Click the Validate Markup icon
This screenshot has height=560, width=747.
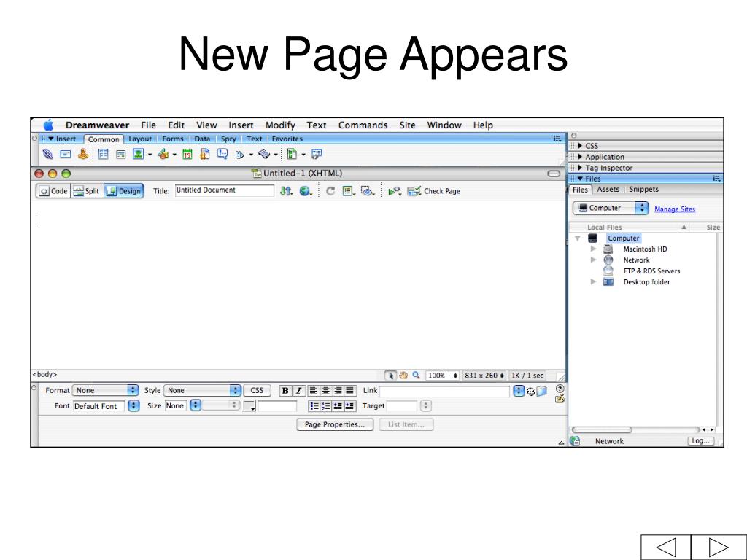[x=395, y=191]
